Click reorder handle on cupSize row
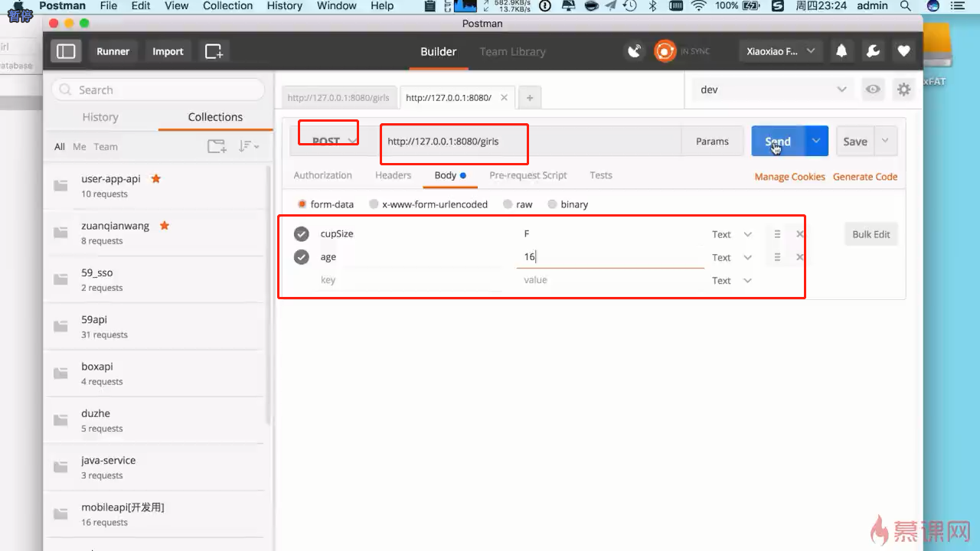Image resolution: width=980 pixels, height=551 pixels. (x=777, y=234)
